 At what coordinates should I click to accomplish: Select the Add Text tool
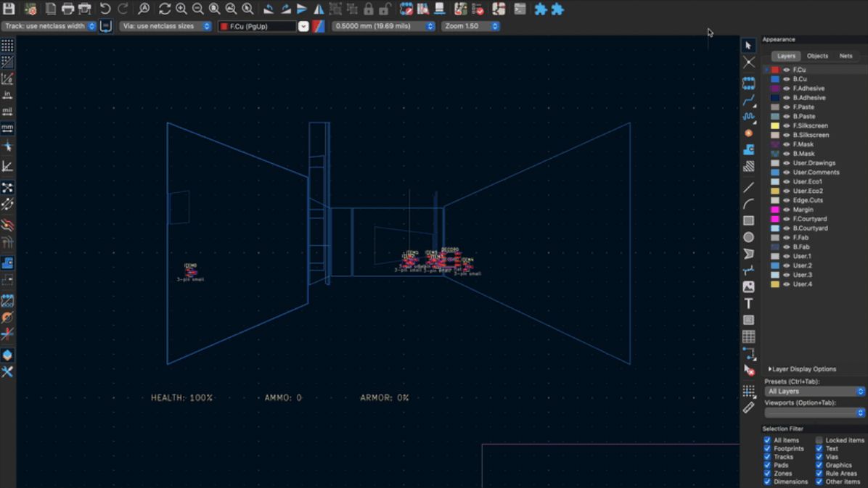(749, 304)
